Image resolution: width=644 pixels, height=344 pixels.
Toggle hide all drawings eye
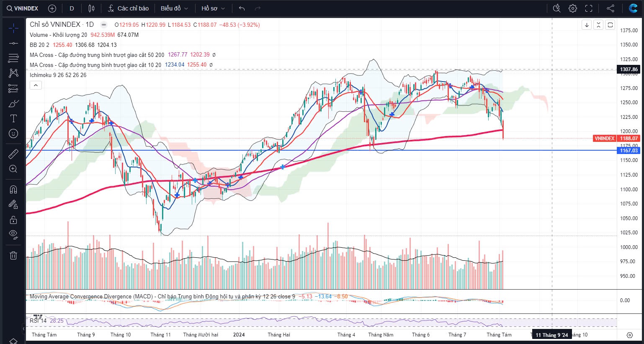13,235
